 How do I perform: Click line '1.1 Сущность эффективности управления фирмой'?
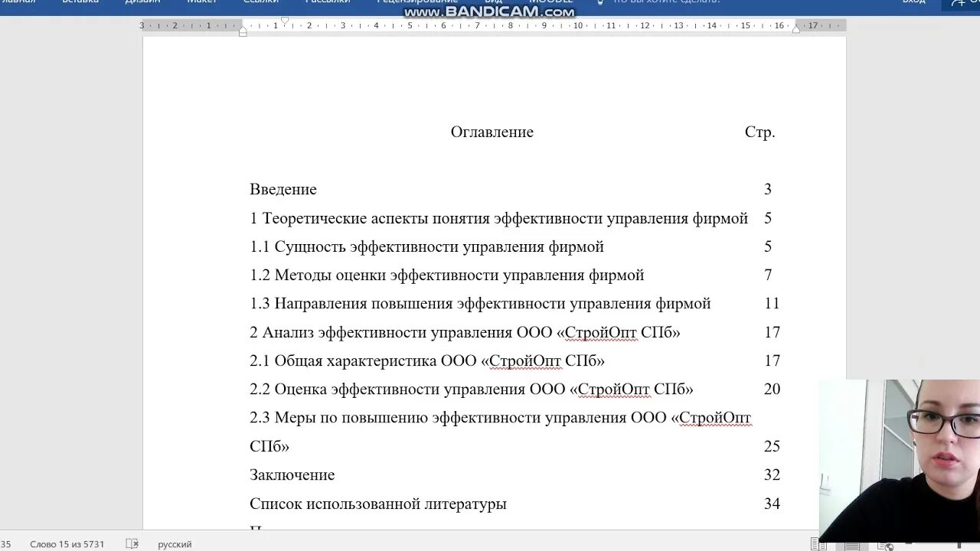426,246
